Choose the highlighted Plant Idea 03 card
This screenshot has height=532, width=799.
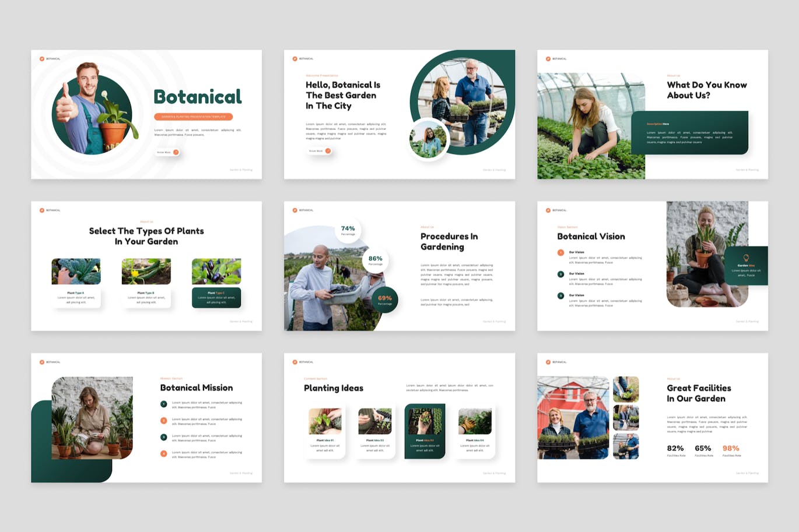[425, 431]
